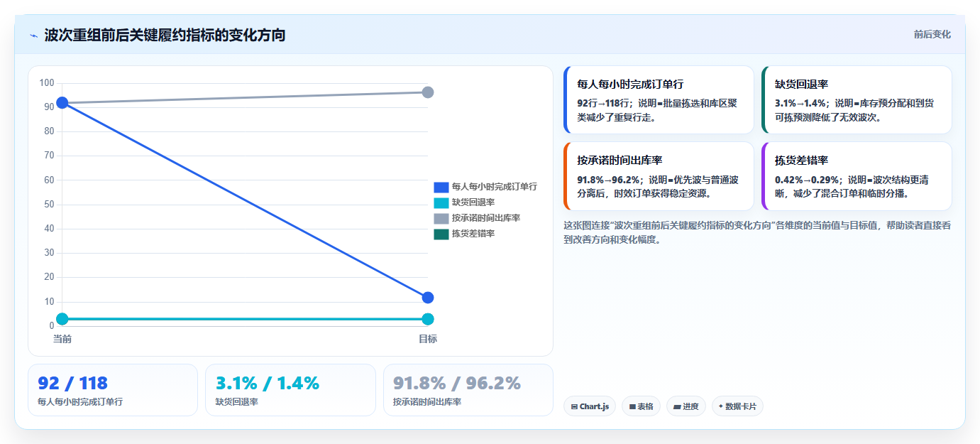The width and height of the screenshot is (980, 444).
Task: Toggle the gray 按承诺时间出库率 legend swatch
Action: 441,218
